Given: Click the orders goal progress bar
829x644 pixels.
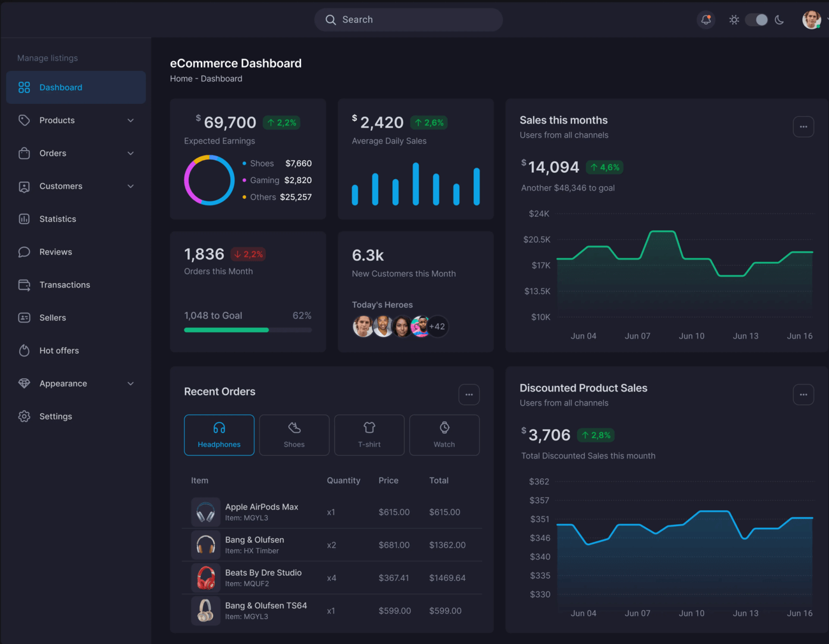Looking at the screenshot, I should point(247,330).
